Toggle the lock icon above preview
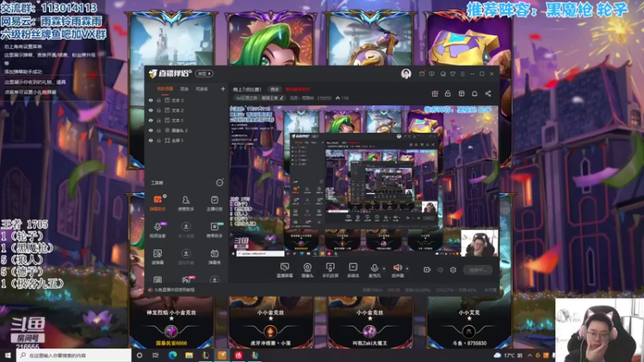This screenshot has width=644, height=362. click(x=448, y=93)
